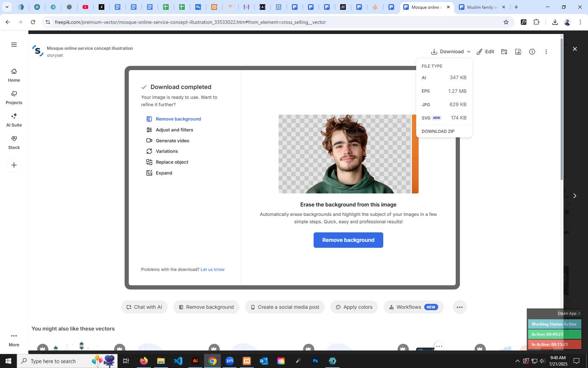
Task: Click the Apply colors pill
Action: pos(354,307)
